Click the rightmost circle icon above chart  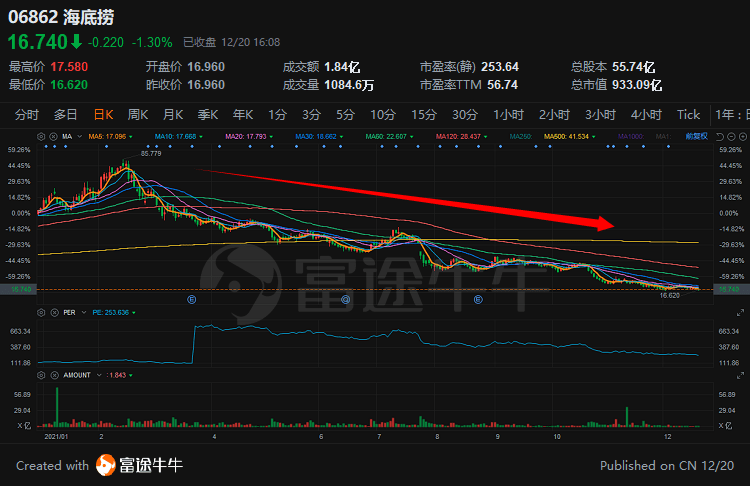(x=742, y=137)
